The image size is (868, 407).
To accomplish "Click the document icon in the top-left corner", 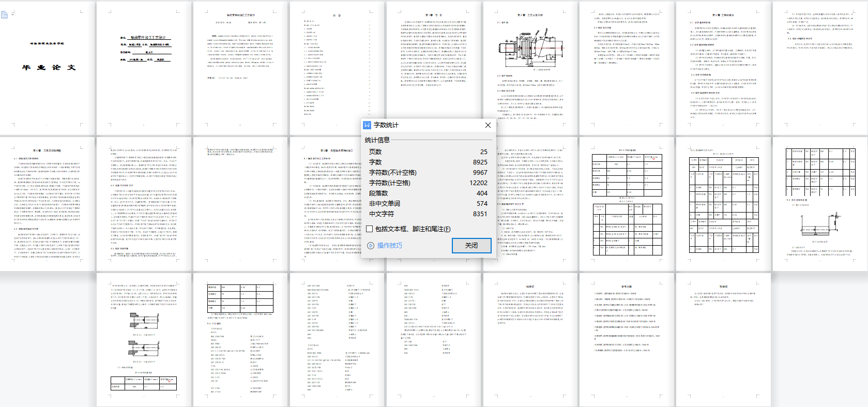I will (5, 15).
